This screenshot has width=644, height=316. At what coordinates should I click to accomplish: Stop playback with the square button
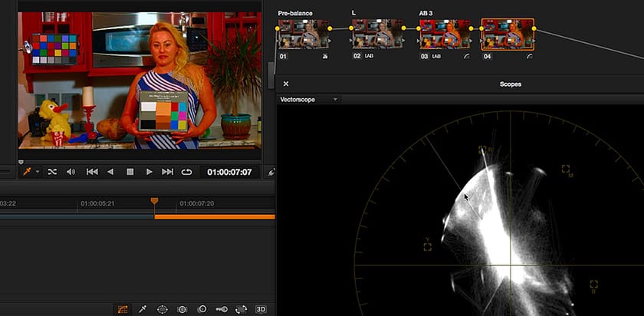pos(130,172)
